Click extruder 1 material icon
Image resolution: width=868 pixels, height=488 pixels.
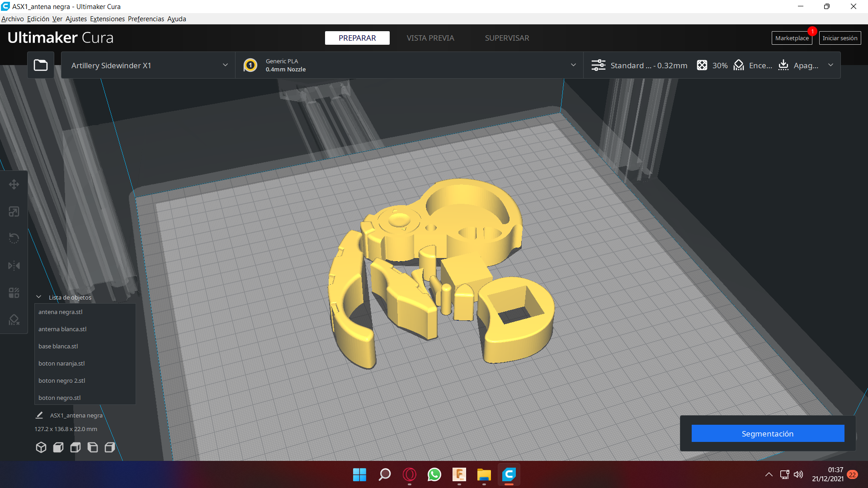pos(250,66)
